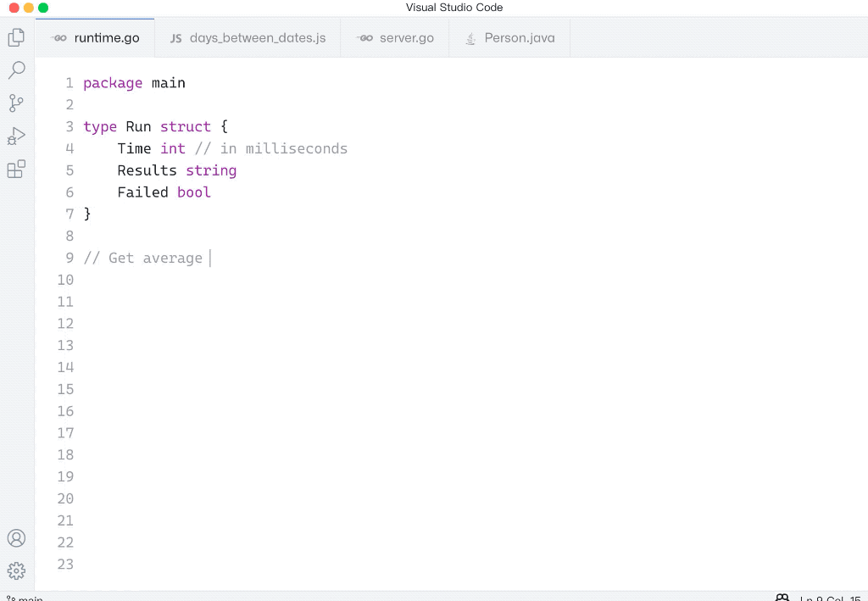Open the Run and Debug panel

pos(16,136)
